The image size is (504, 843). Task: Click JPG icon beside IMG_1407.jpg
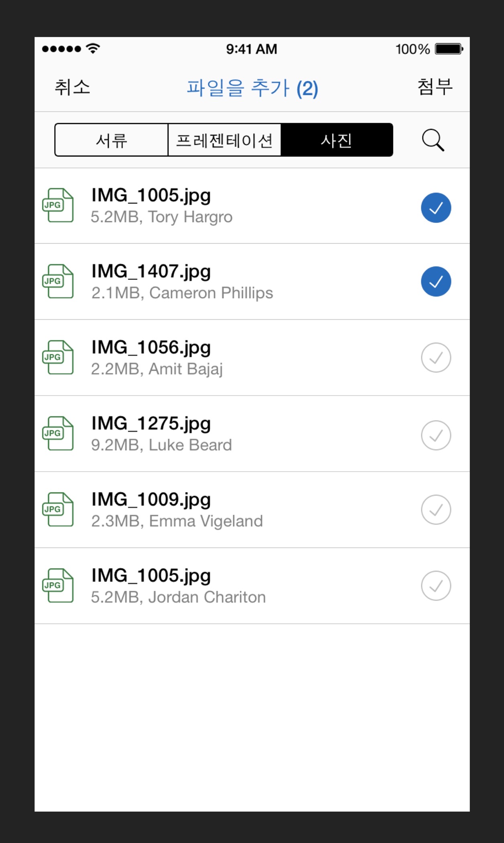(58, 281)
